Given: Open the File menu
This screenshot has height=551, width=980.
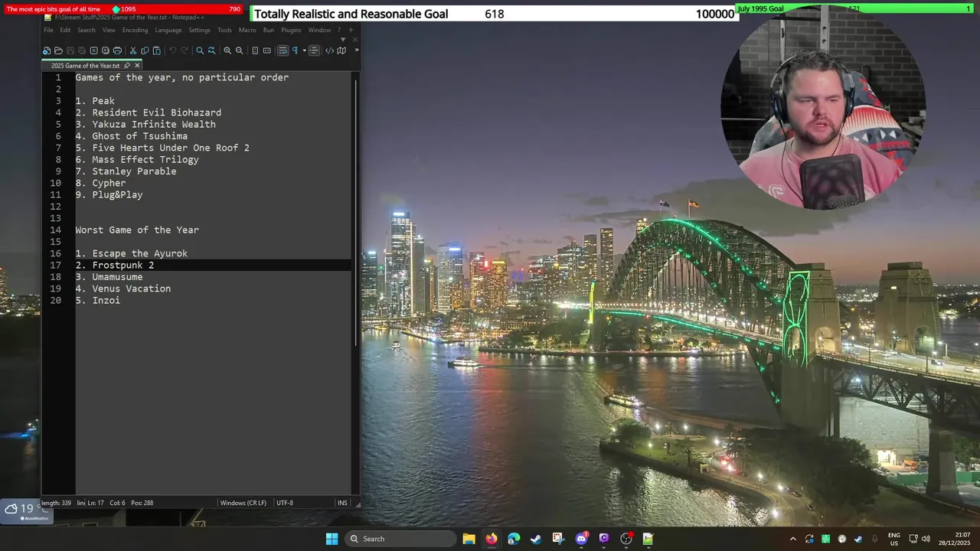Looking at the screenshot, I should click(48, 30).
